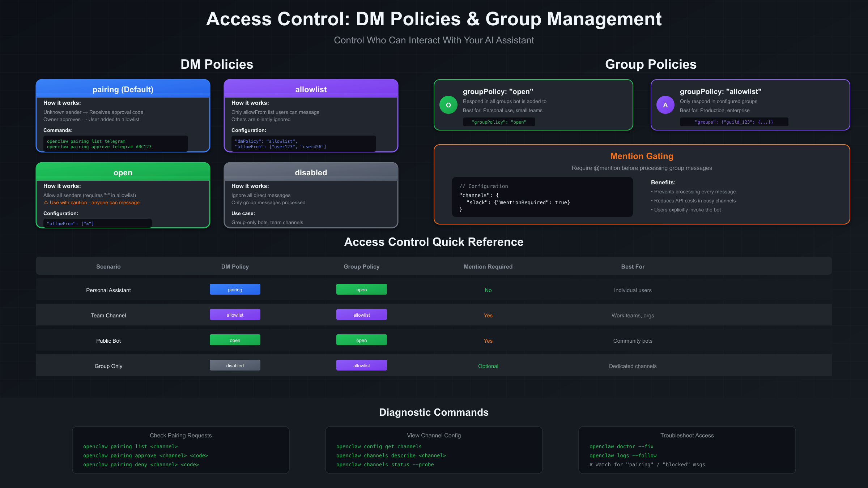
Task: Toggle the gray "disabled" pill in the Group Only row
Action: (235, 365)
